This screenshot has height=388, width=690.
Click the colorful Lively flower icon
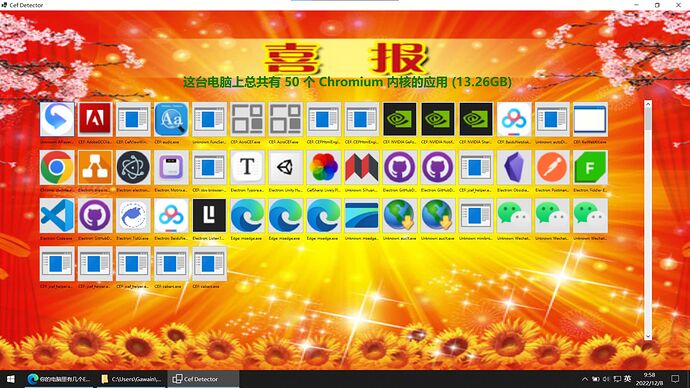(323, 167)
